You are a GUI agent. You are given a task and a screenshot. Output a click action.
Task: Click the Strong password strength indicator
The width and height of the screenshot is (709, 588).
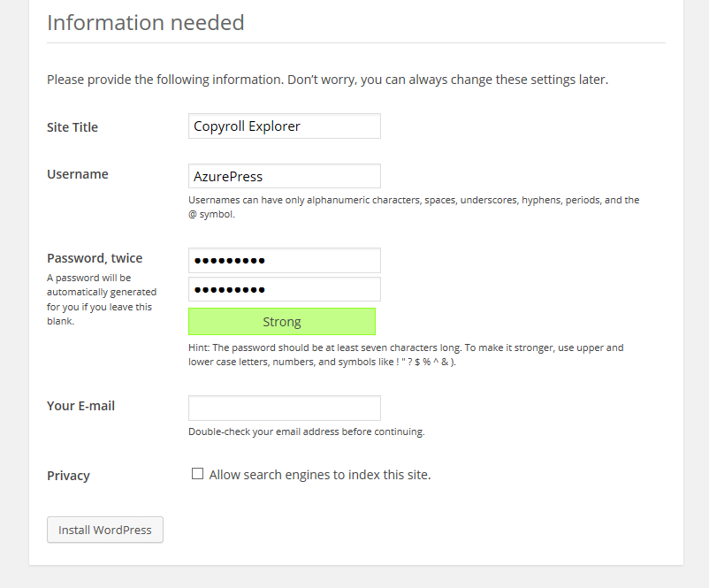(282, 322)
